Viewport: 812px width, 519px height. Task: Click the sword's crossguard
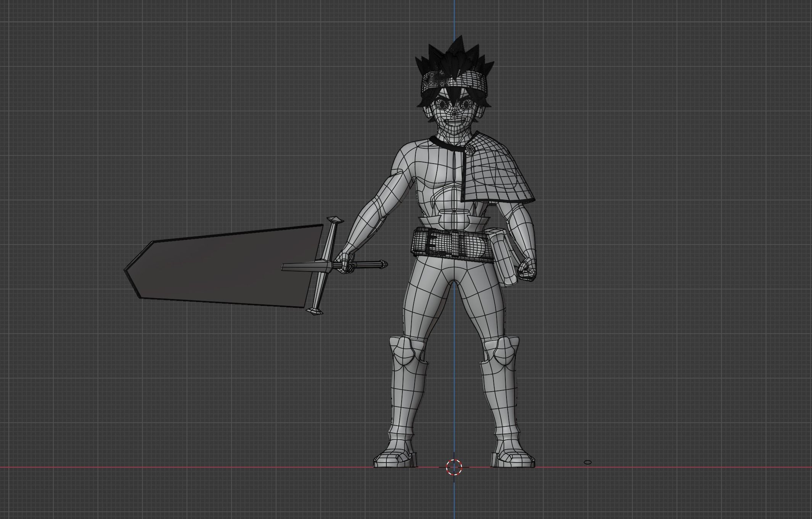click(324, 266)
